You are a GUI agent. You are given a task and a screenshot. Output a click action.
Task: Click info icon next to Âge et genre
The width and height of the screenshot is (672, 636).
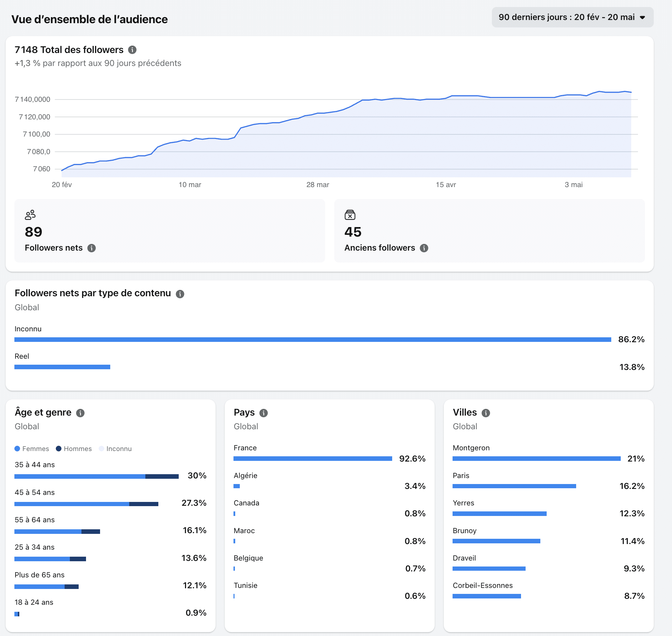80,413
